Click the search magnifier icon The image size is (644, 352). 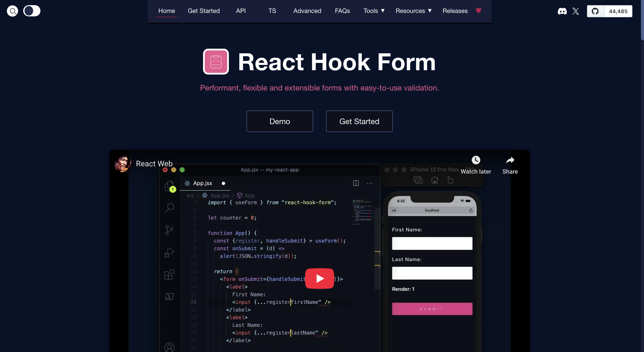pyautogui.click(x=12, y=11)
